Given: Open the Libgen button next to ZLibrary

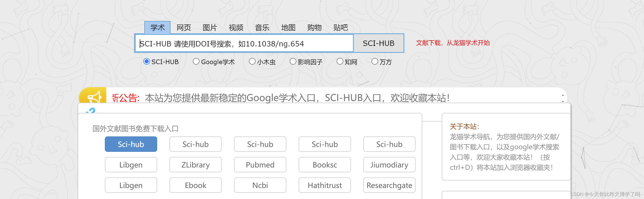Looking at the screenshot, I should pyautogui.click(x=131, y=165).
